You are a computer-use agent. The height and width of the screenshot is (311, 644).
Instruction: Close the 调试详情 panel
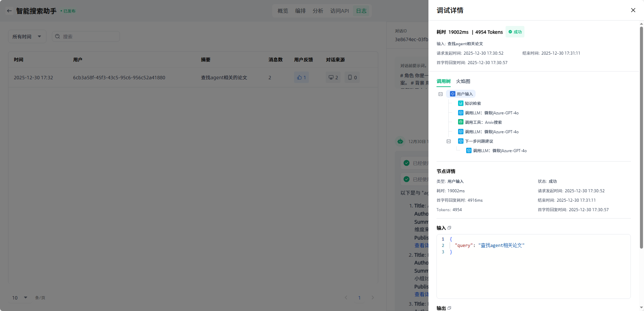click(x=633, y=10)
